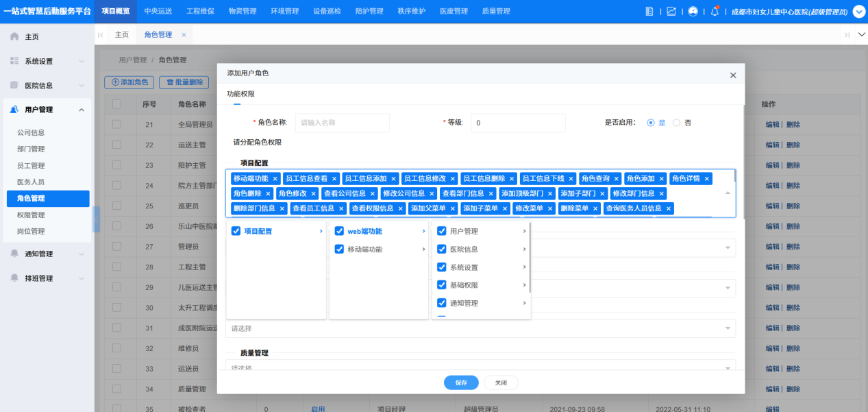Click the 主页 home icon in sidebar
The image size is (868, 412).
coord(14,36)
